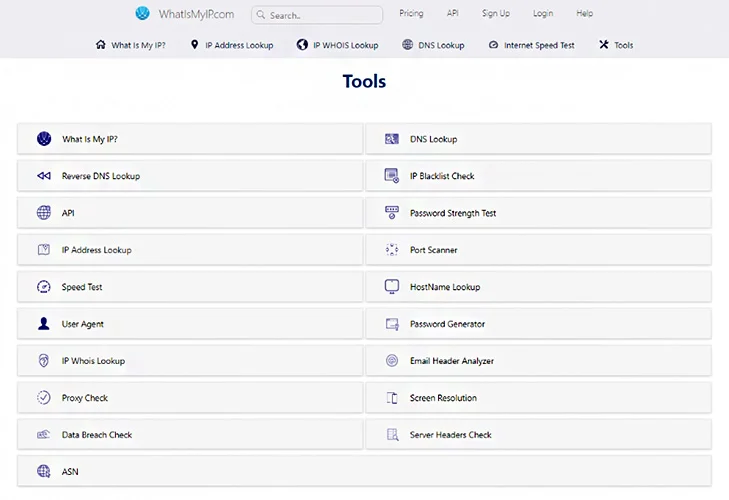Screen dimensions: 729x500
Task: Click the location pin icon for IP Address Lookup
Action: 194,45
